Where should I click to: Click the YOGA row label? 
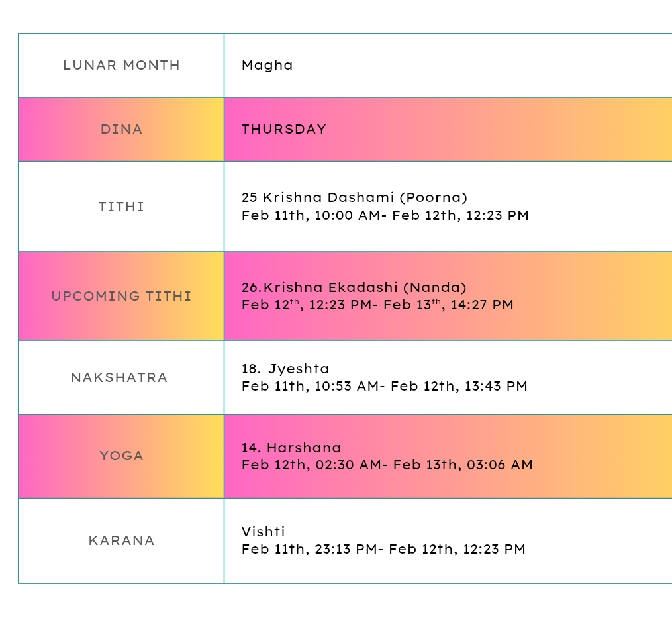coord(121,456)
